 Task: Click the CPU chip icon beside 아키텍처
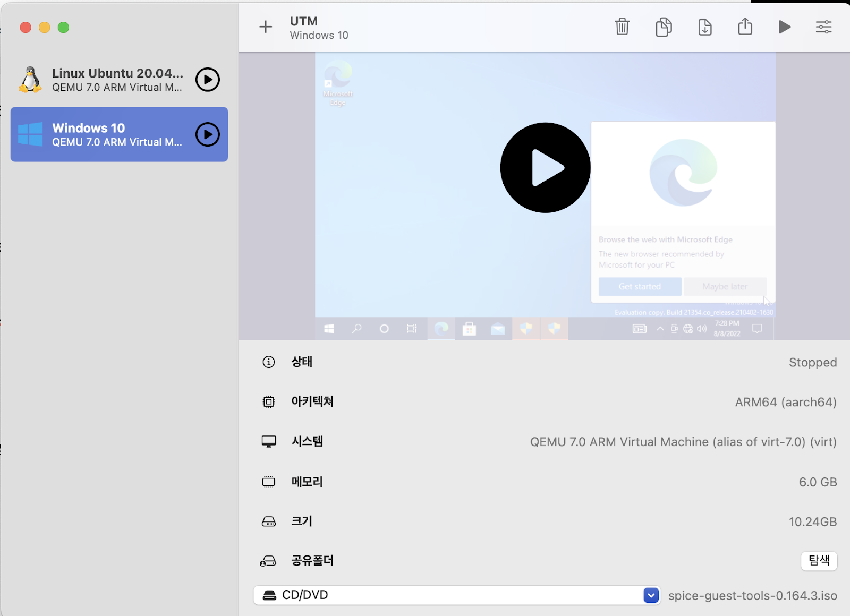269,402
